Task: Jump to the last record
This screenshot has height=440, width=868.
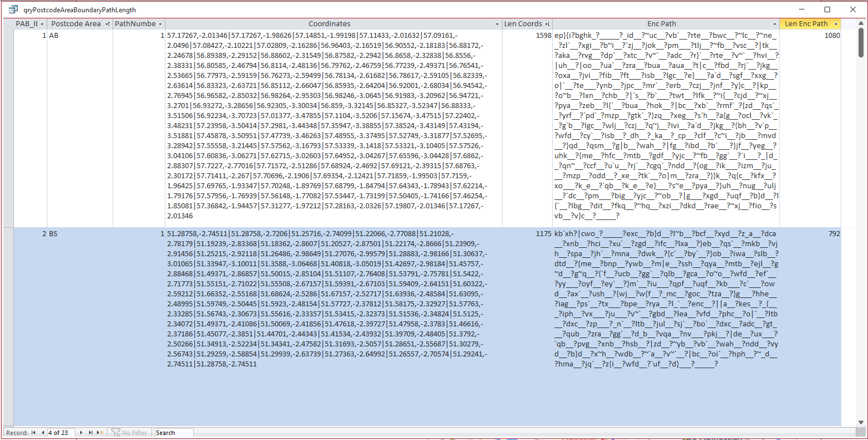Action: tap(91, 432)
